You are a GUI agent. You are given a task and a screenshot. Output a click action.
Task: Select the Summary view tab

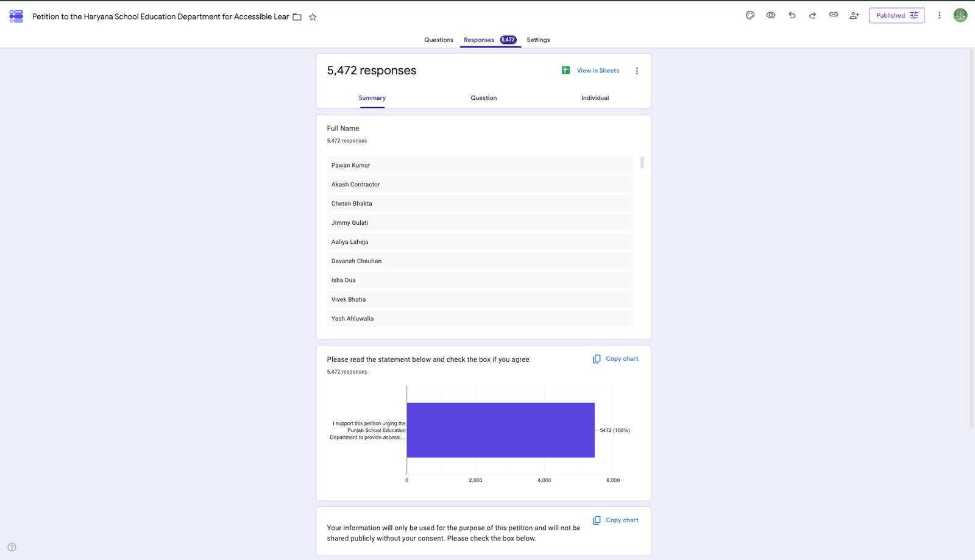click(372, 98)
